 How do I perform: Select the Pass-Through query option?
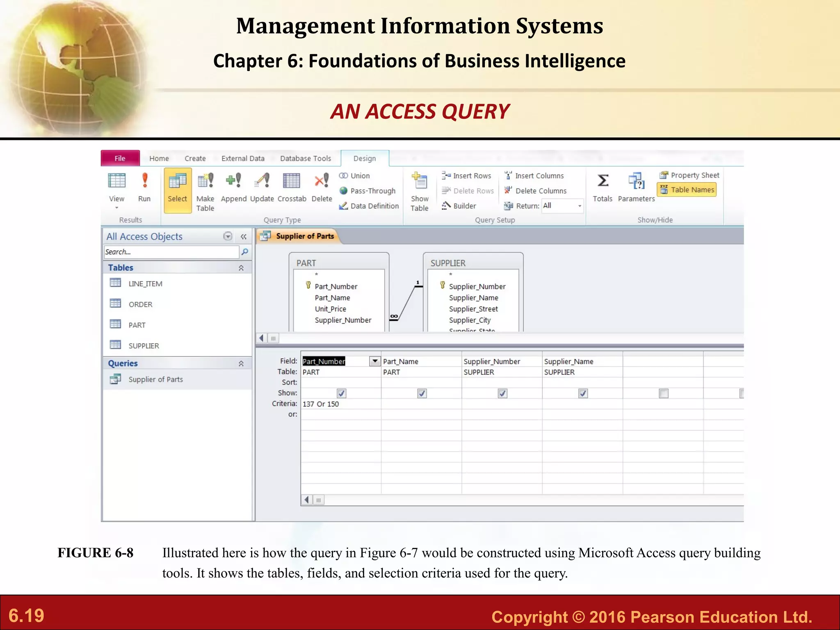[367, 191]
